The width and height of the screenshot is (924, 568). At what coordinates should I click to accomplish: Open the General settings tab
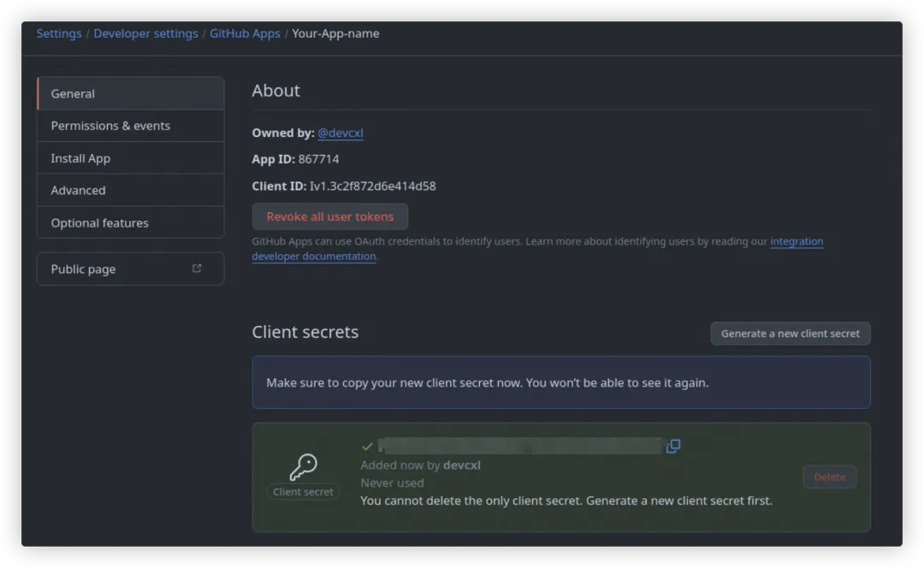[130, 93]
